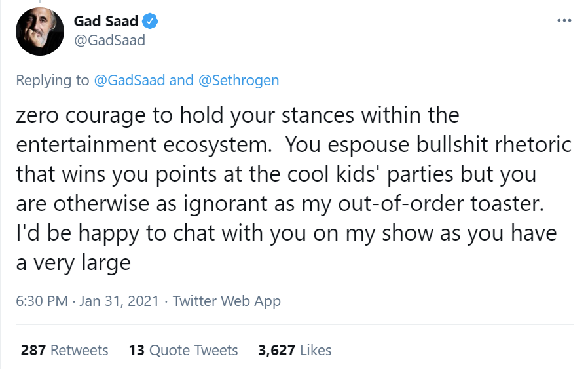This screenshot has width=588, height=369.
Task: Open Gad Saad's profile avatar photo
Action: (x=39, y=31)
